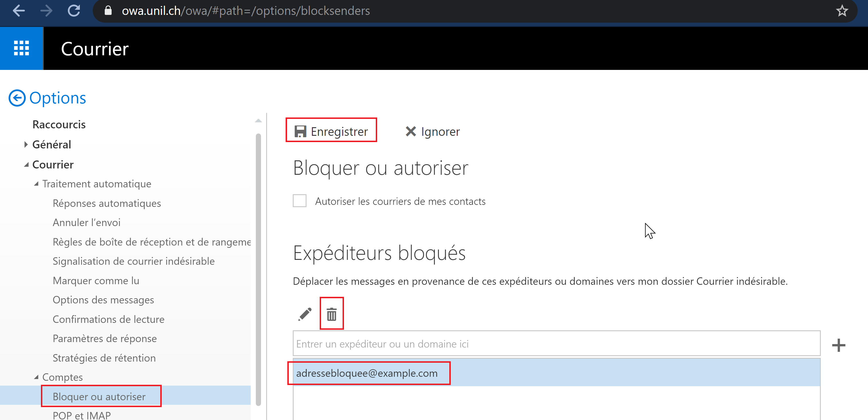This screenshot has height=420, width=868.
Task: Reload the page in browser
Action: 74,11
